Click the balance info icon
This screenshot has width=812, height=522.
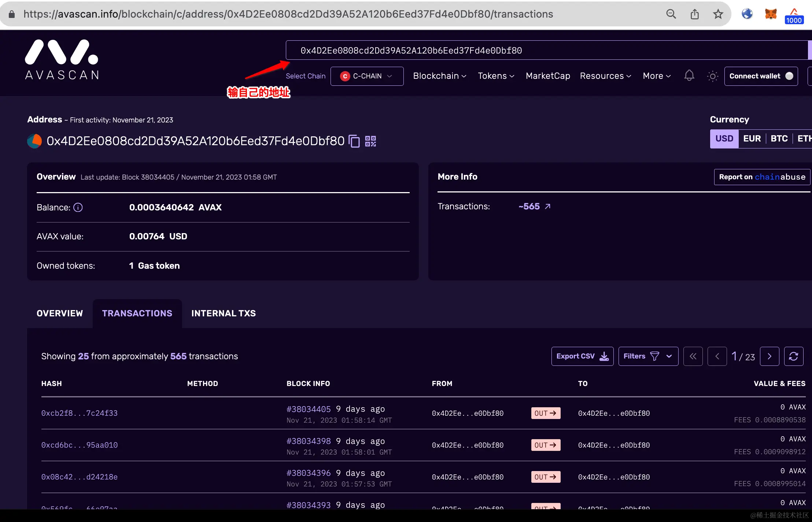coord(78,207)
